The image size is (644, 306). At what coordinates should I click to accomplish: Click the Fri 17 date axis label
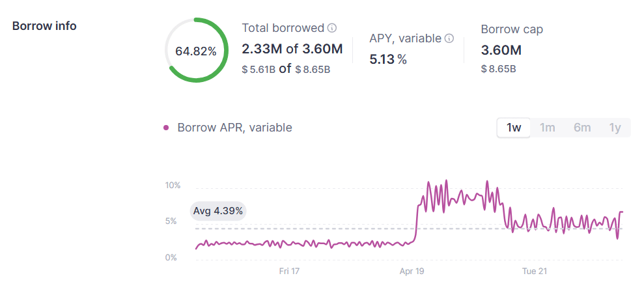click(x=289, y=271)
